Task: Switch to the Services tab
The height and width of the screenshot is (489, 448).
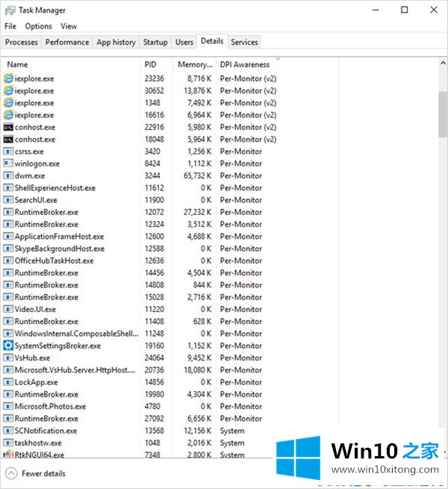Action: (244, 42)
